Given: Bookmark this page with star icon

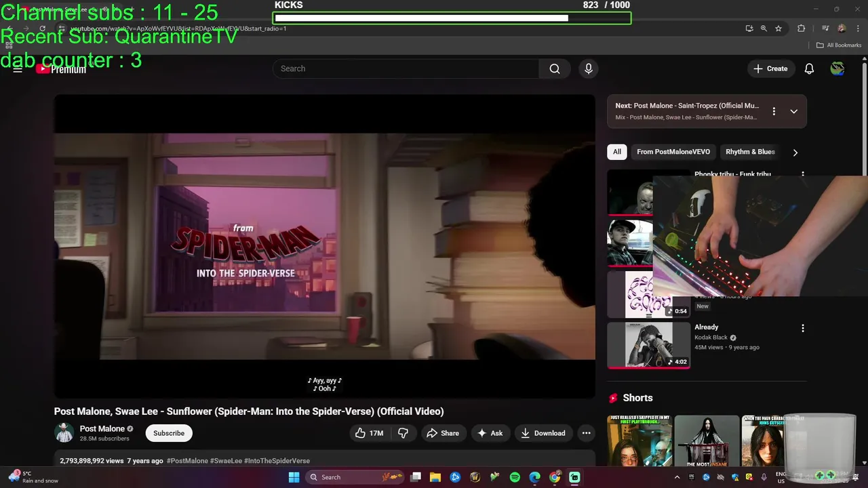Looking at the screenshot, I should click(x=778, y=28).
